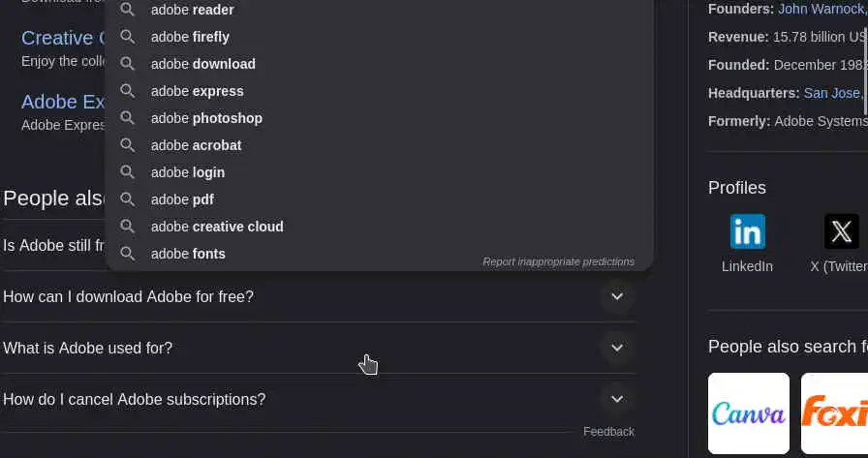Expand "How do I cancel Adobe subscriptions?" question

617,399
